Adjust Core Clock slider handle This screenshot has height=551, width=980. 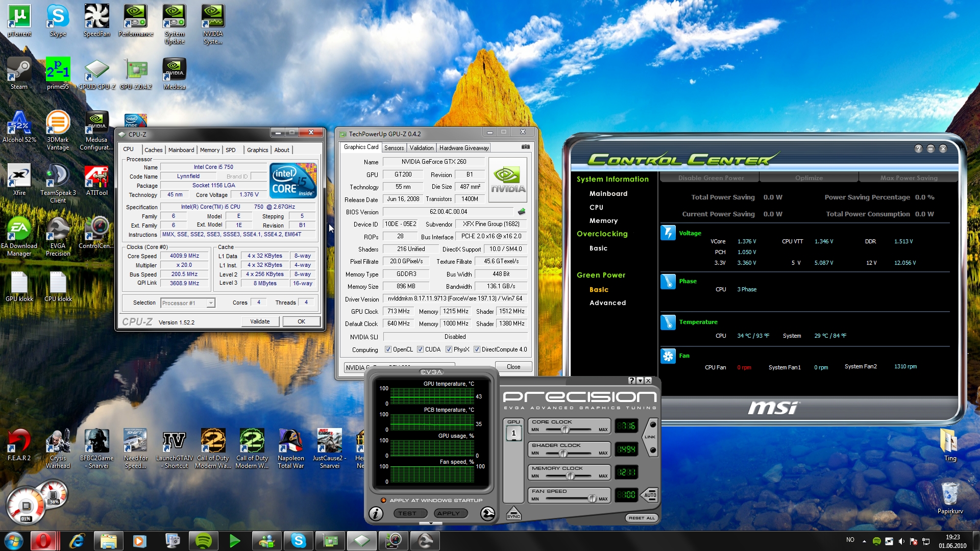coord(565,430)
